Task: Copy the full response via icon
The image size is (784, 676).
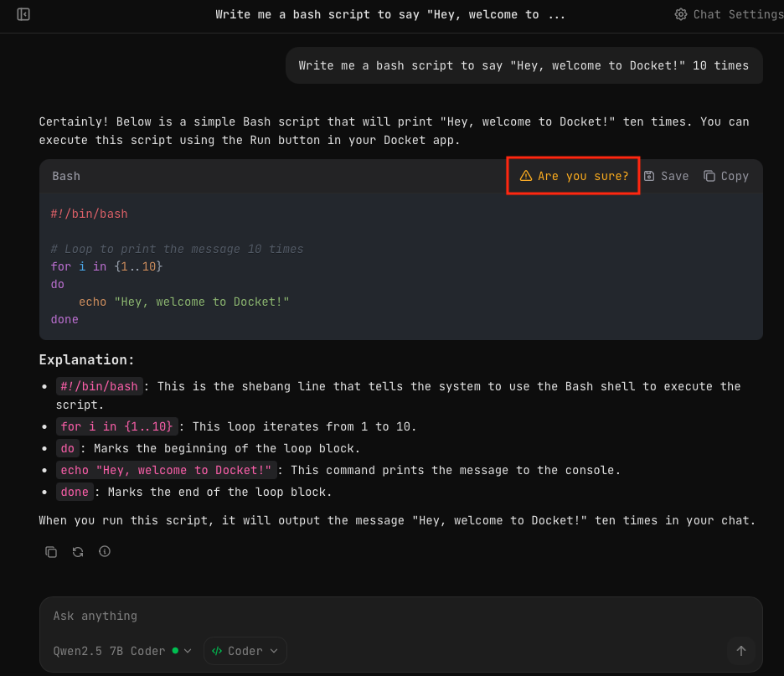Action: coord(51,551)
